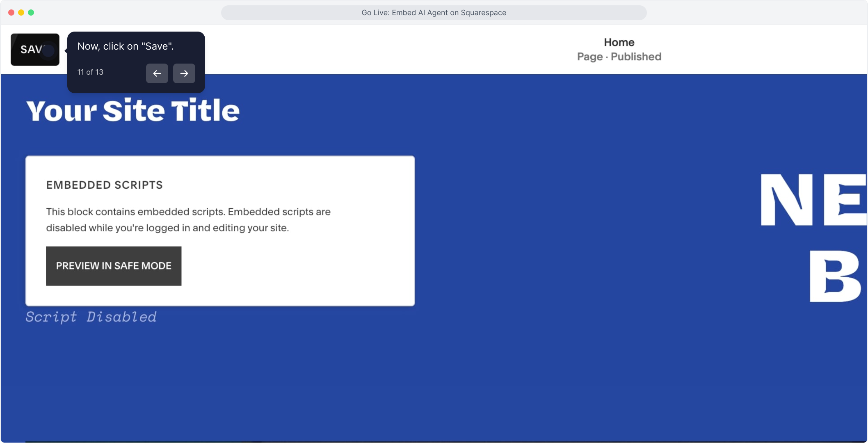Go to the previous tour step arrow

(157, 73)
